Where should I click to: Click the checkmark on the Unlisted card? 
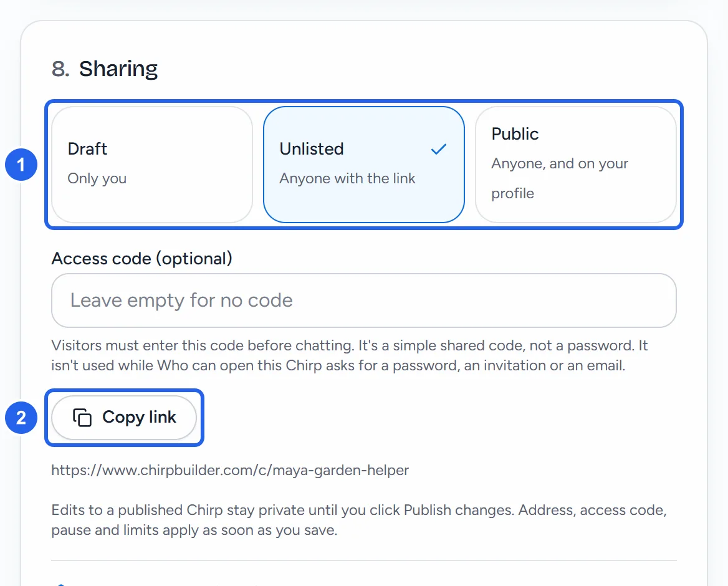(439, 149)
